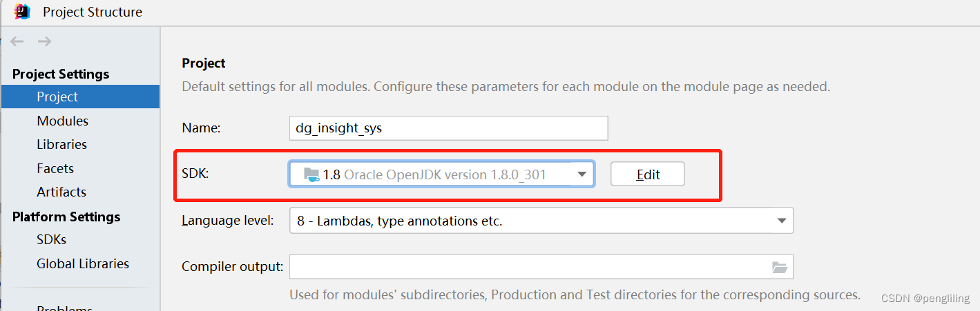Open Global Libraries settings

click(x=83, y=263)
